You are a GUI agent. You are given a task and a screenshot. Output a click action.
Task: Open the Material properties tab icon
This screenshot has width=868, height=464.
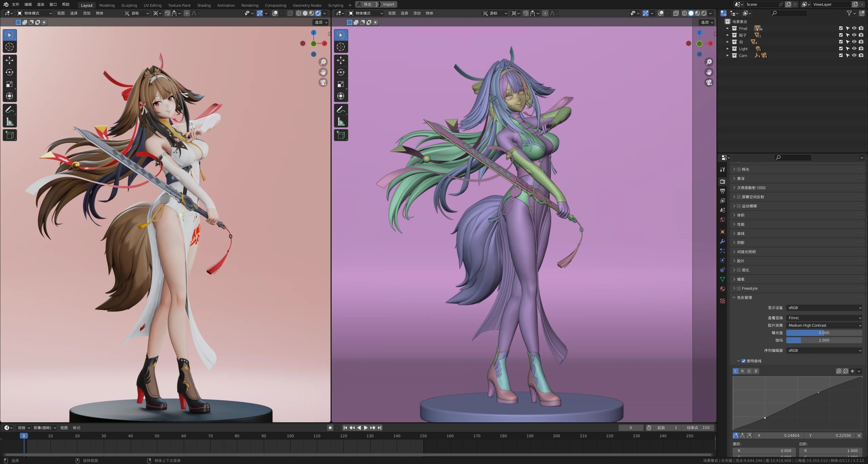pyautogui.click(x=723, y=289)
